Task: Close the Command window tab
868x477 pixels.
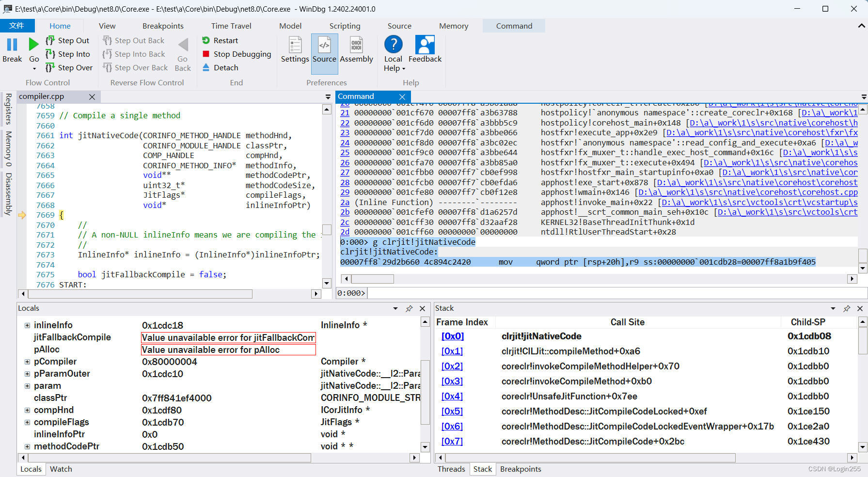Action: click(402, 97)
